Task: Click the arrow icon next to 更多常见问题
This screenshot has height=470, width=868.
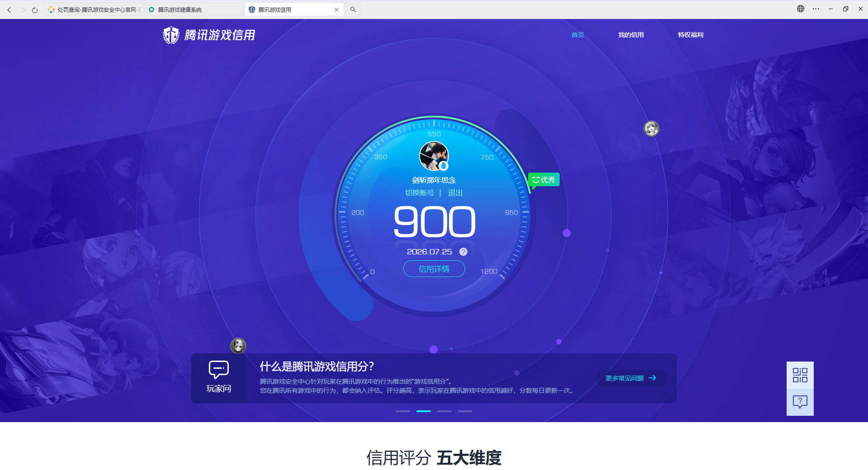Action: (x=652, y=378)
